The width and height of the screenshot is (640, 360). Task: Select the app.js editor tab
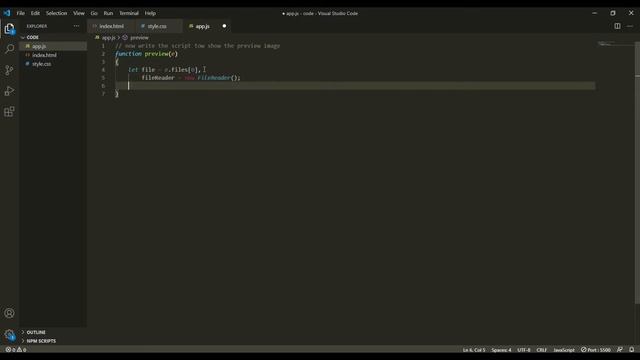[x=202, y=26]
